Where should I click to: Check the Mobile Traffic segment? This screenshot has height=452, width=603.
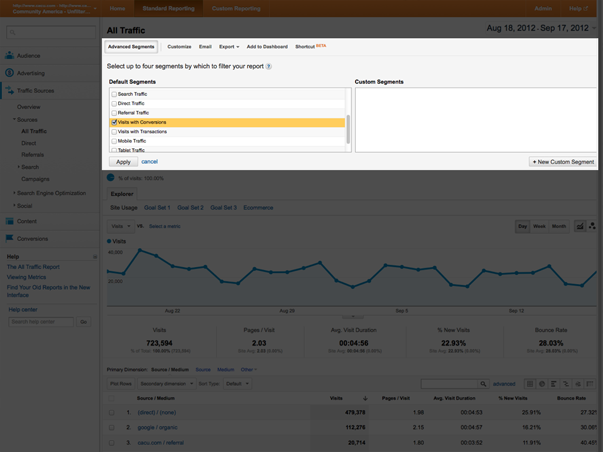[x=114, y=141]
